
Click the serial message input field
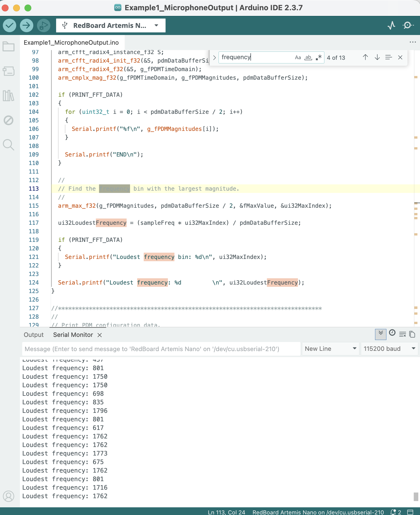click(161, 349)
